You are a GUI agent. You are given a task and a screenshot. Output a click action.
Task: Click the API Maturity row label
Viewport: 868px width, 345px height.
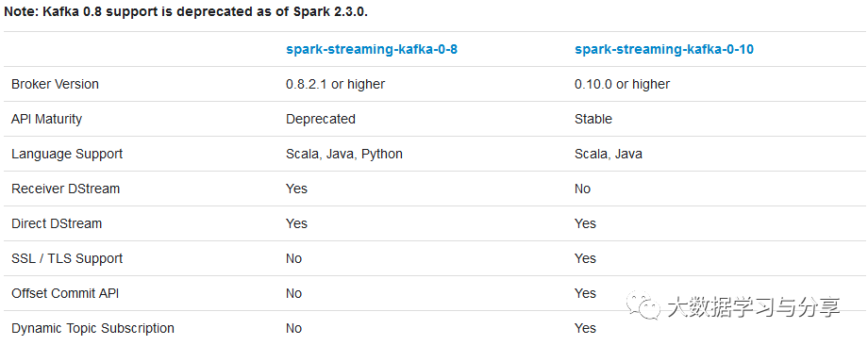pyautogui.click(x=46, y=119)
